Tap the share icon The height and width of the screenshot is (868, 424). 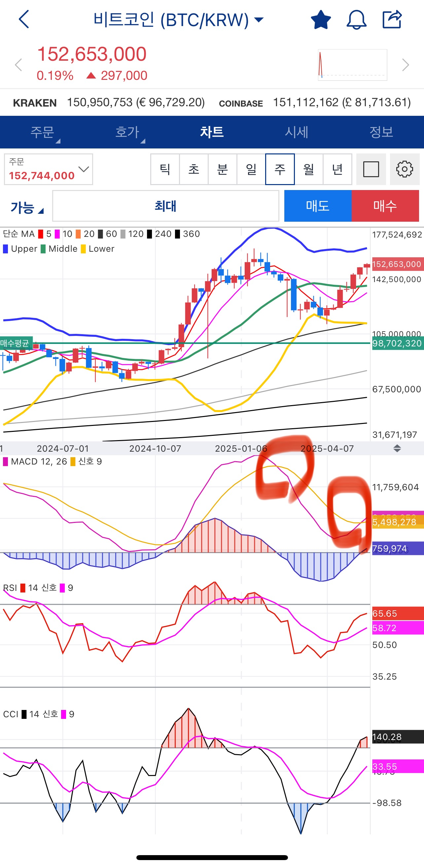tap(392, 19)
